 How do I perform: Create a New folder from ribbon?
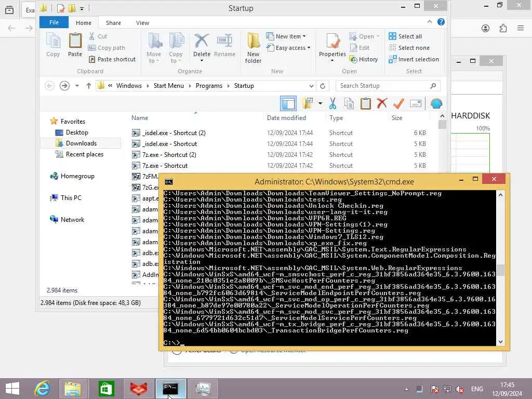pos(253,48)
